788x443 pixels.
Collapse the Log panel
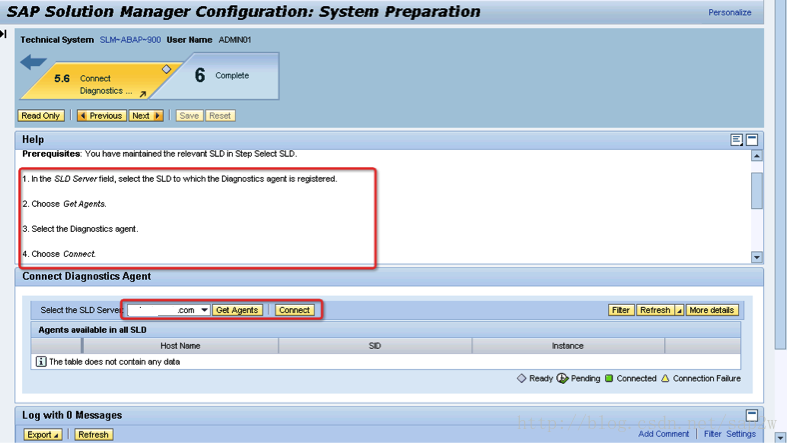coord(752,415)
